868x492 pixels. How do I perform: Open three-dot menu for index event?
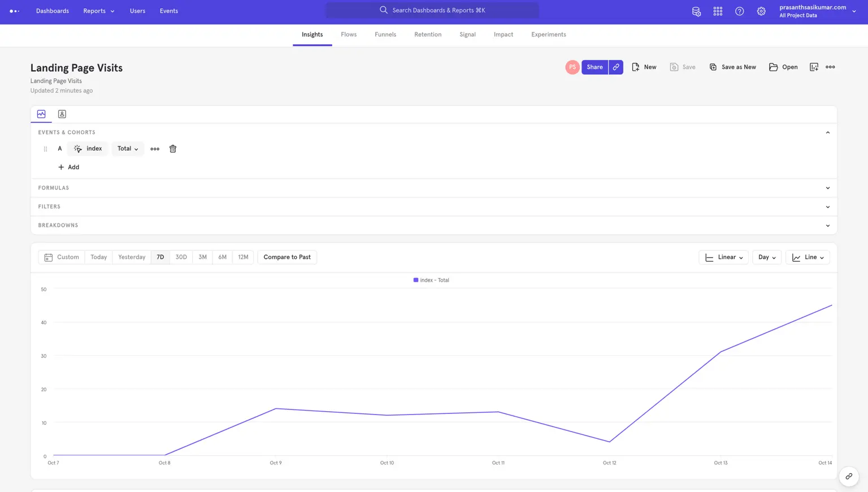[155, 149]
